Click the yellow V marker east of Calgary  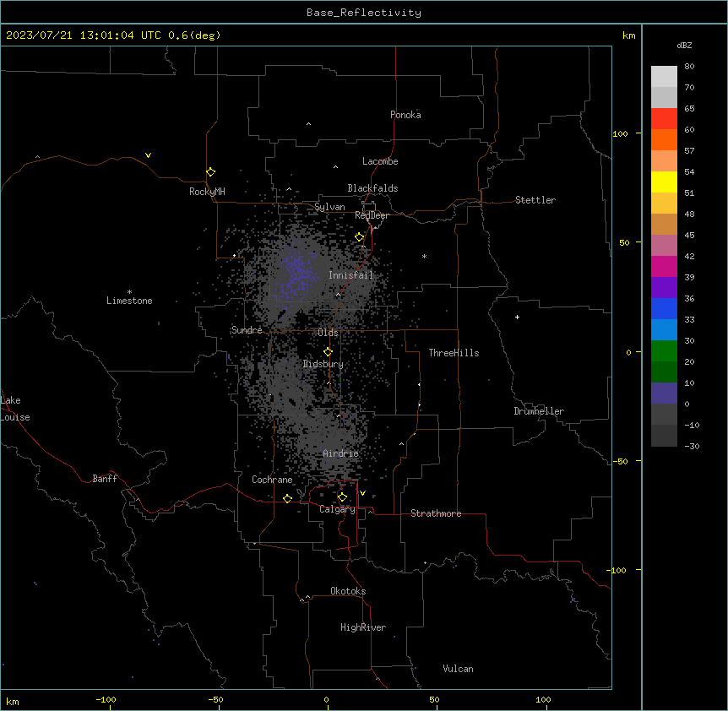(x=362, y=493)
